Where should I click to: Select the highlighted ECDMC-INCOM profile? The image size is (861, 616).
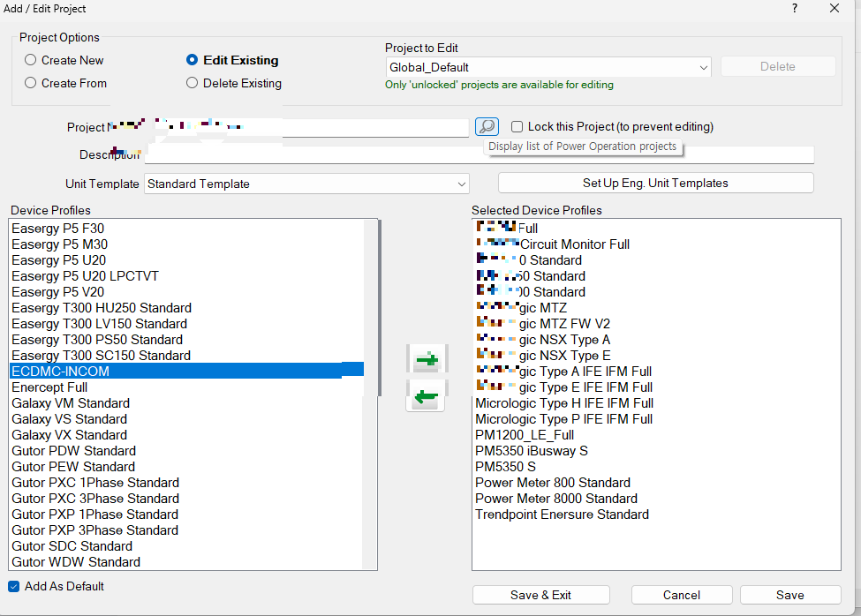point(186,371)
